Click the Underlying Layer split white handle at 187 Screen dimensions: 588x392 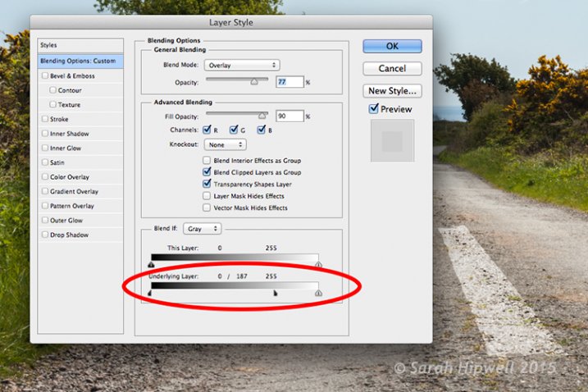275,292
